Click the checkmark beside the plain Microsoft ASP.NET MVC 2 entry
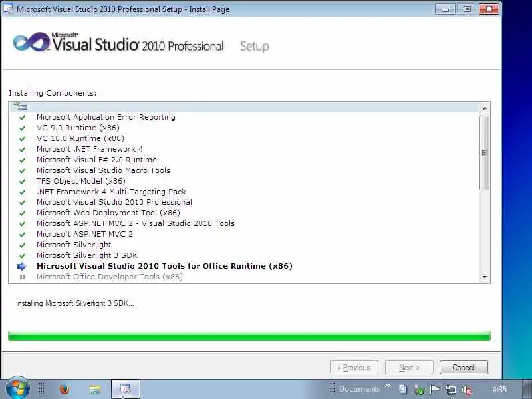532x399 pixels. (x=22, y=235)
